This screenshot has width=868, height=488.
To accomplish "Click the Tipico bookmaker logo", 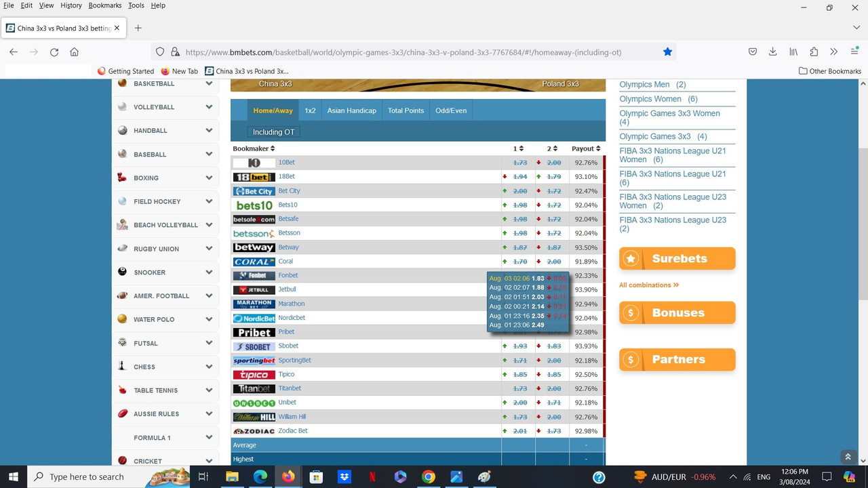I will tap(254, 375).
